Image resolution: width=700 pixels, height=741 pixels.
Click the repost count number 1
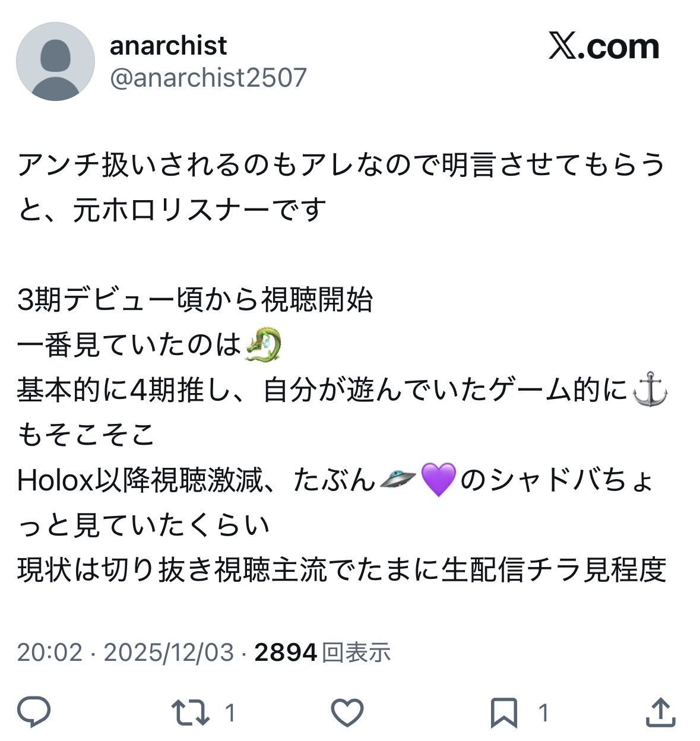point(231,712)
